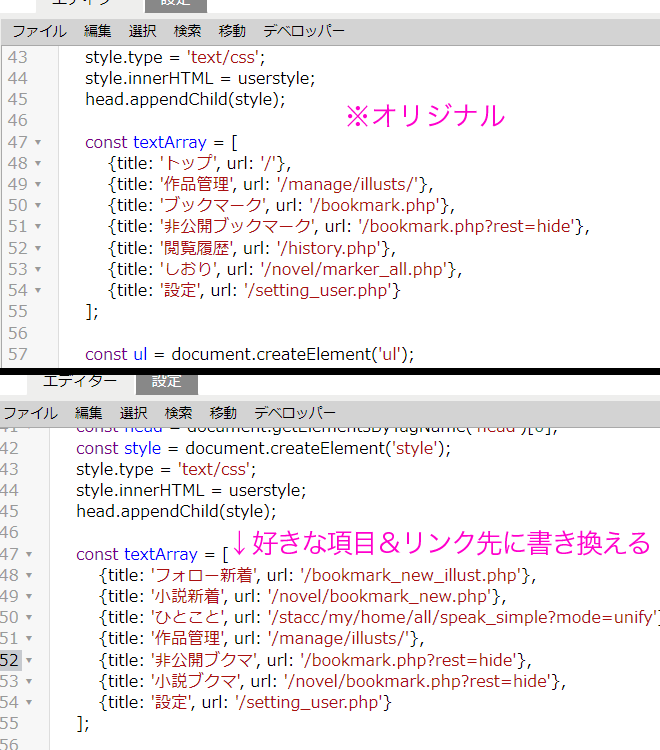This screenshot has height=750, width=660.
Task: Open ファイル menu in top editor
Action: (39, 31)
